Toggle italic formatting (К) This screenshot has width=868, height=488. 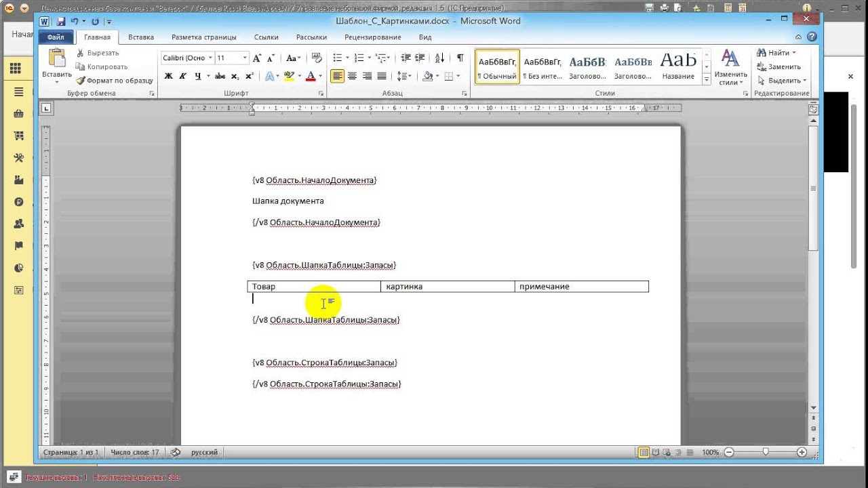click(183, 76)
